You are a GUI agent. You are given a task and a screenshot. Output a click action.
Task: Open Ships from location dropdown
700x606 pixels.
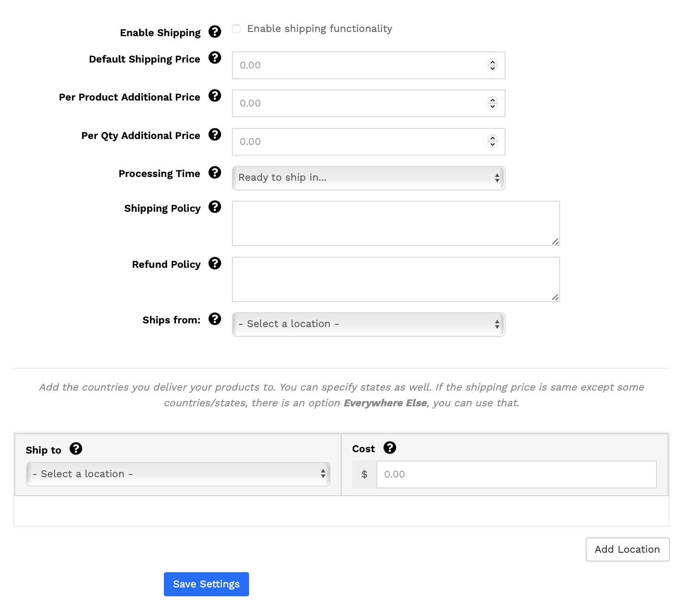point(368,324)
